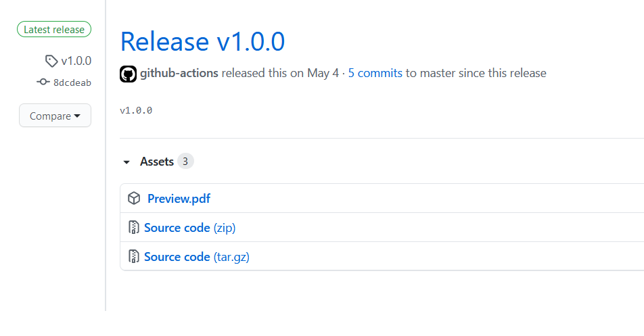
Task: View the 5 commits since release
Action: point(375,73)
